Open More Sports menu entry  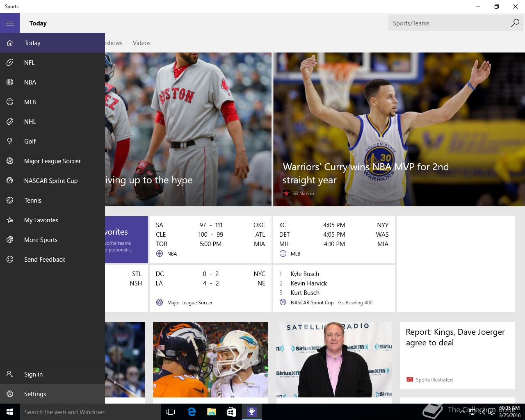(x=52, y=240)
